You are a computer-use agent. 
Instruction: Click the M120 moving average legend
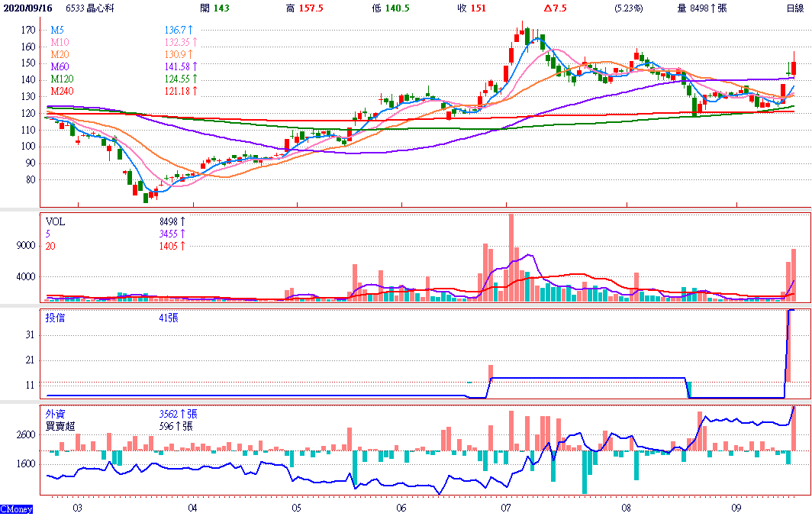pos(61,79)
